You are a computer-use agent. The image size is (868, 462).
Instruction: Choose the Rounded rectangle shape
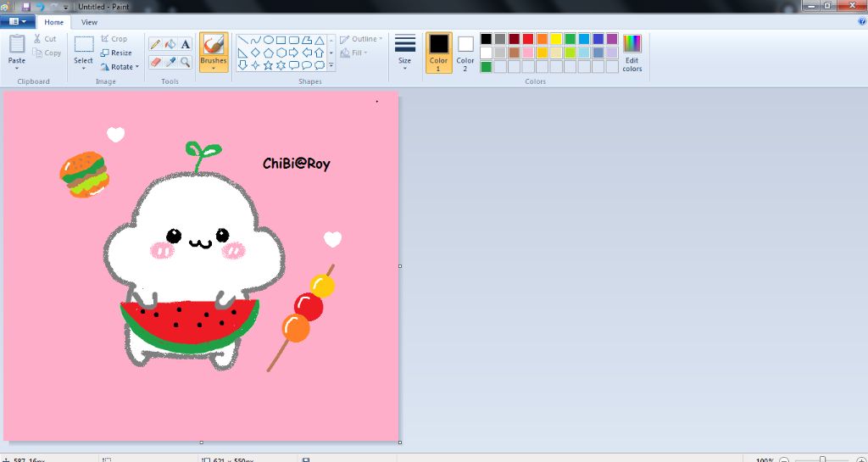click(293, 41)
